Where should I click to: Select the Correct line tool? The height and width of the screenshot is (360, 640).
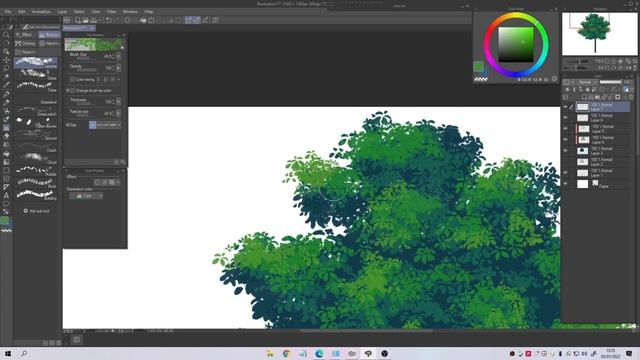6,212
